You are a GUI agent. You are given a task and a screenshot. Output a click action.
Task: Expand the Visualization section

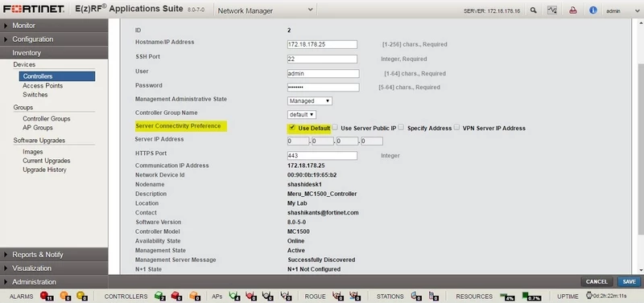tap(54, 268)
